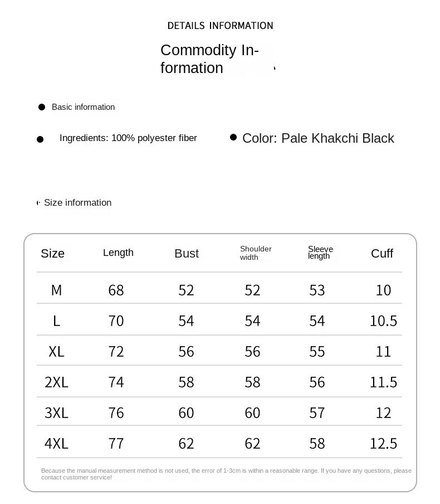Click the cuff value 10.5 for L
The image size is (440, 504).
(x=383, y=321)
